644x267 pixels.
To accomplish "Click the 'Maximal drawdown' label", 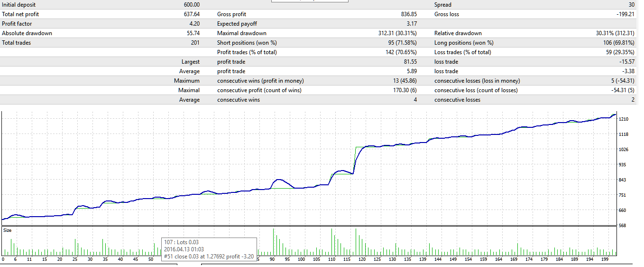I will pos(241,33).
